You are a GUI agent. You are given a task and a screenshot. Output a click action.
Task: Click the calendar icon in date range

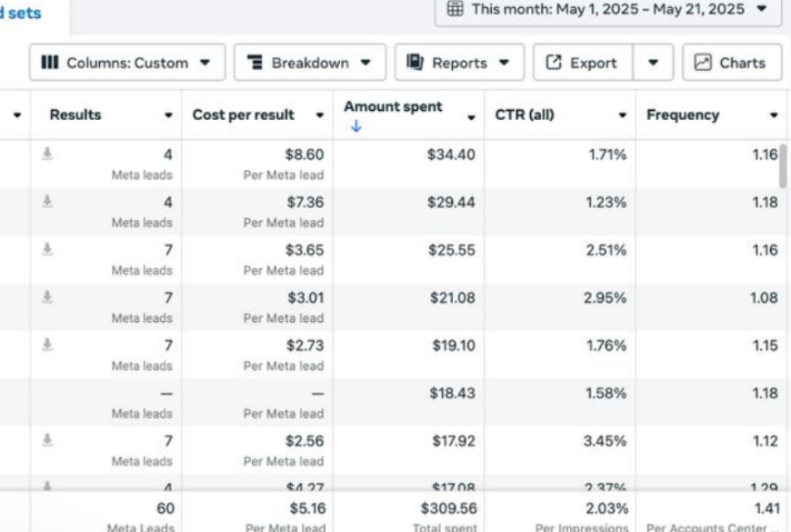click(456, 9)
